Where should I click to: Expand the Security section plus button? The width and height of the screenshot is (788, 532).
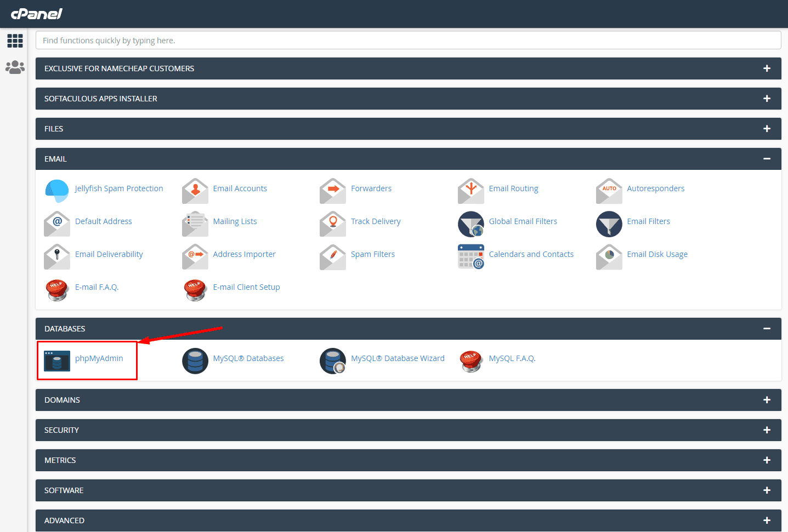(x=767, y=430)
